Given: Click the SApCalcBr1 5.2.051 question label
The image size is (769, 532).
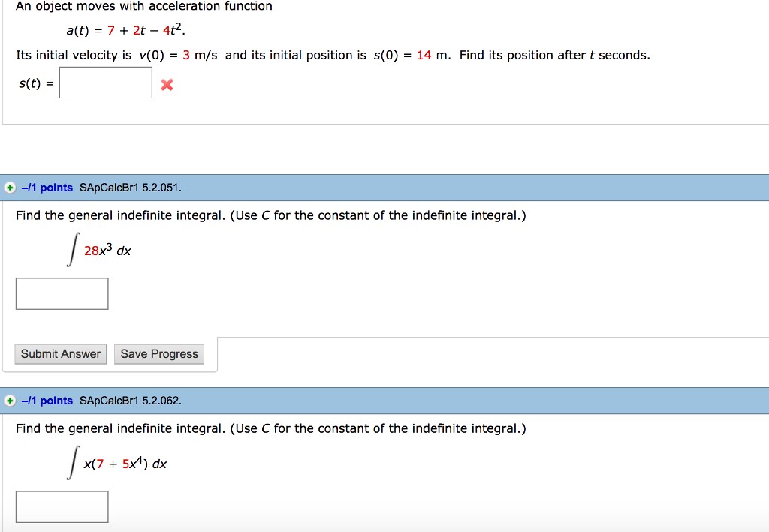Looking at the screenshot, I should [131, 188].
